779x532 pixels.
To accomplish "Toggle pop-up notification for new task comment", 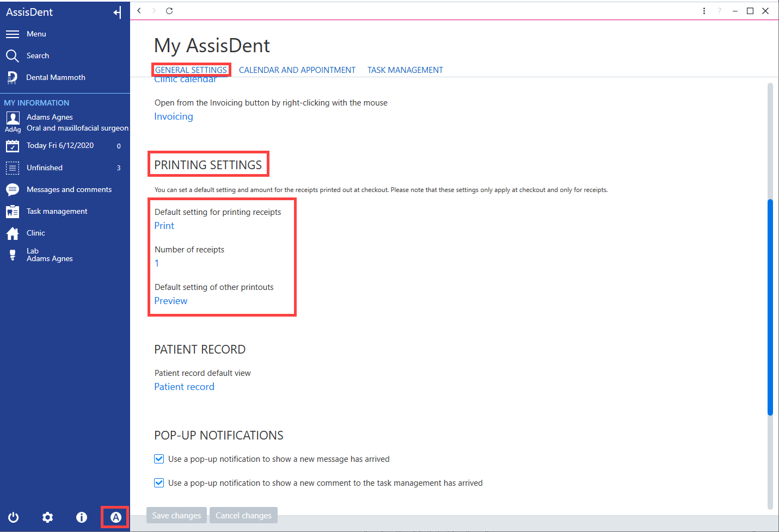I will [159, 483].
